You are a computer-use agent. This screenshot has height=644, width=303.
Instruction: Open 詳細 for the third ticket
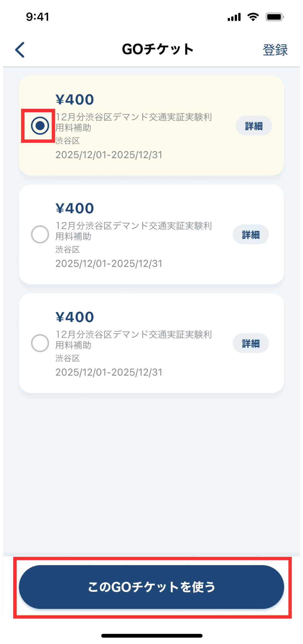(x=251, y=343)
